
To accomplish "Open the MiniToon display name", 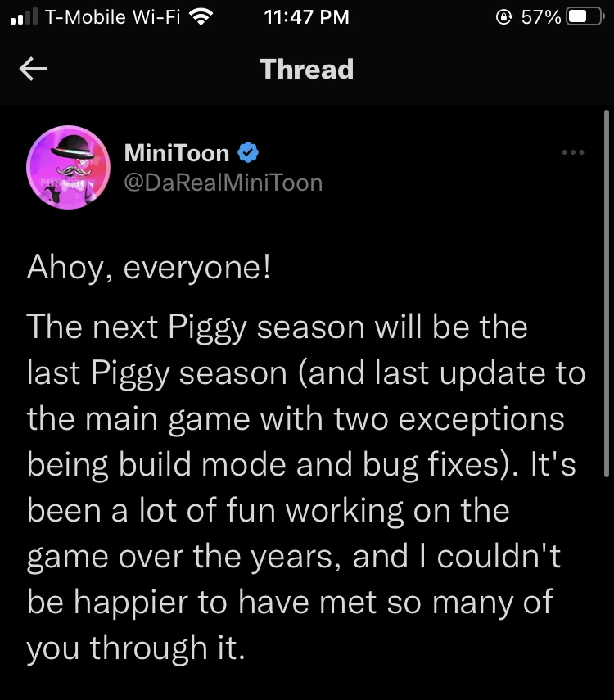I will [x=176, y=152].
